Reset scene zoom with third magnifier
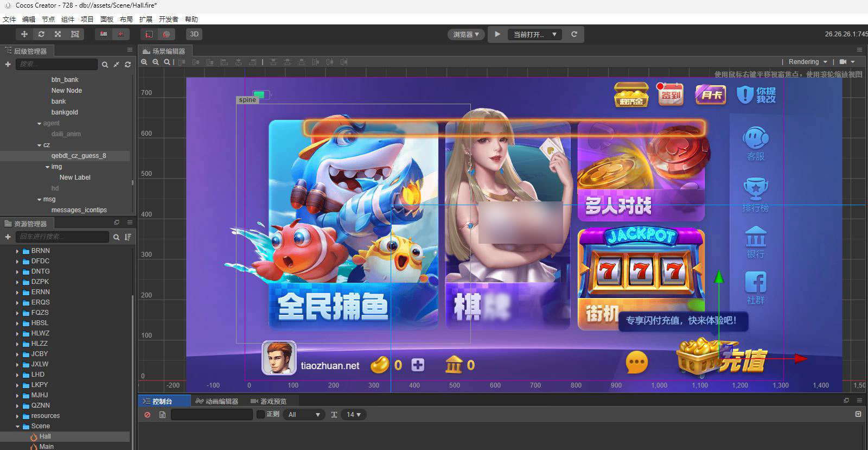 pyautogui.click(x=167, y=62)
